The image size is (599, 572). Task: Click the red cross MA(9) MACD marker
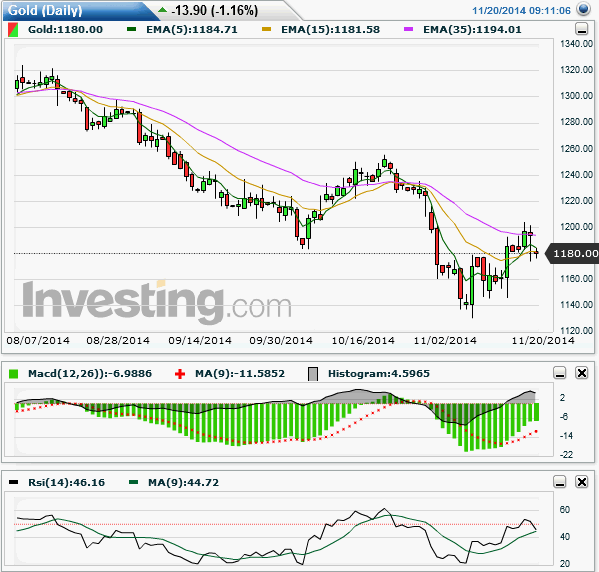coord(180,374)
